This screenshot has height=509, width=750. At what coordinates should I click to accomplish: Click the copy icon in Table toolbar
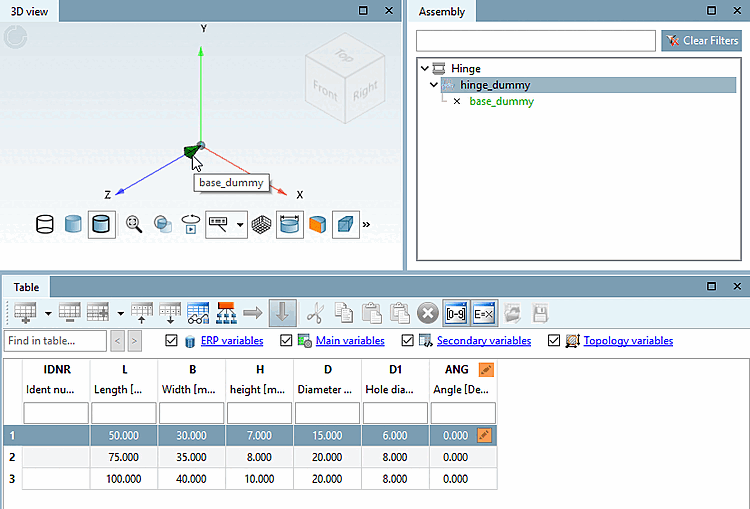pos(343,314)
